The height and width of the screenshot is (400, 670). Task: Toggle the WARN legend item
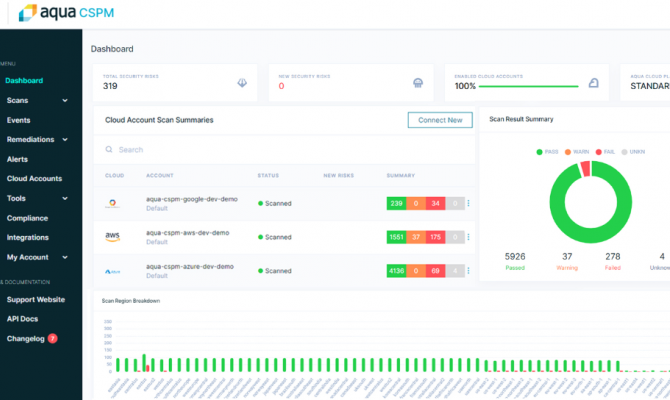click(577, 152)
